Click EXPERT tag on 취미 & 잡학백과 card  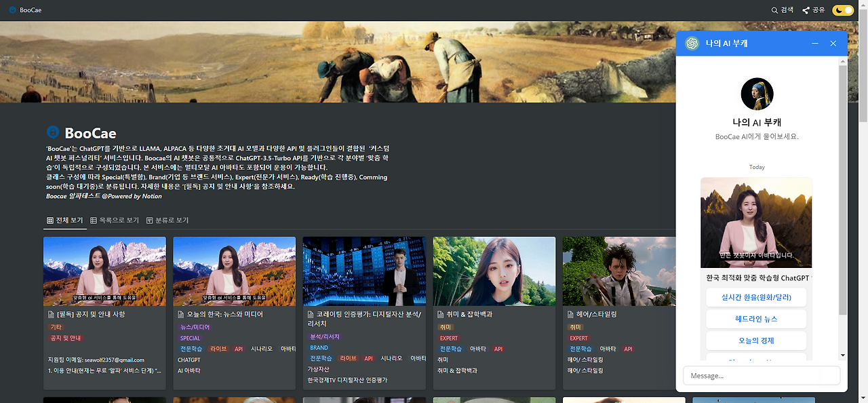click(x=449, y=338)
